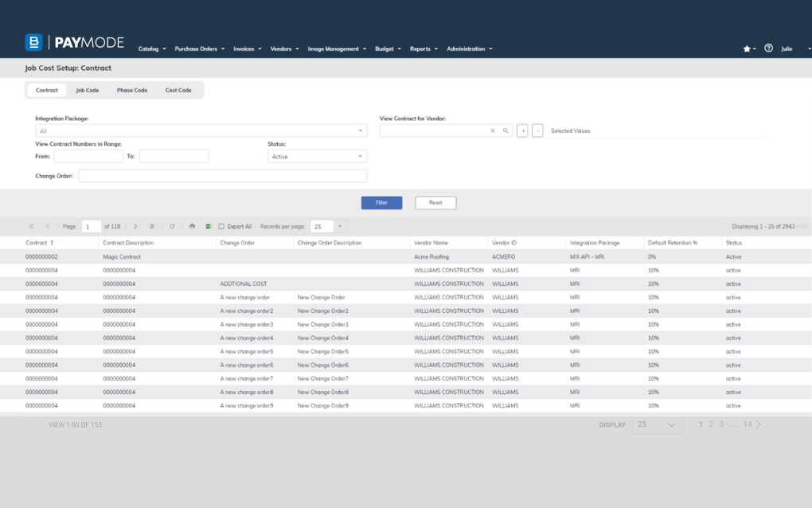812x508 pixels.
Task: Clear the vendor field with the X icon
Action: click(493, 131)
